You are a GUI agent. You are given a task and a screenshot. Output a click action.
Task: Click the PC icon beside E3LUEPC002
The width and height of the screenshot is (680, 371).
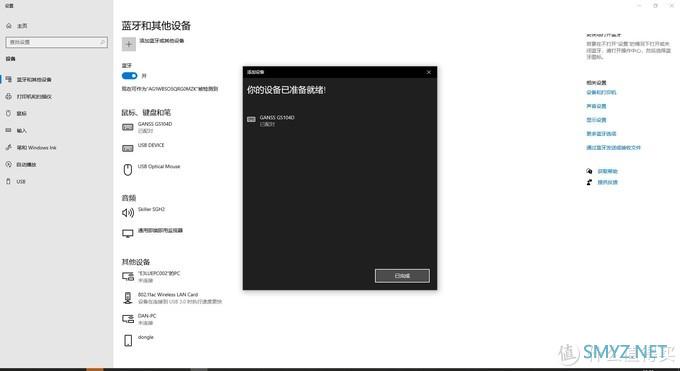[x=128, y=276]
